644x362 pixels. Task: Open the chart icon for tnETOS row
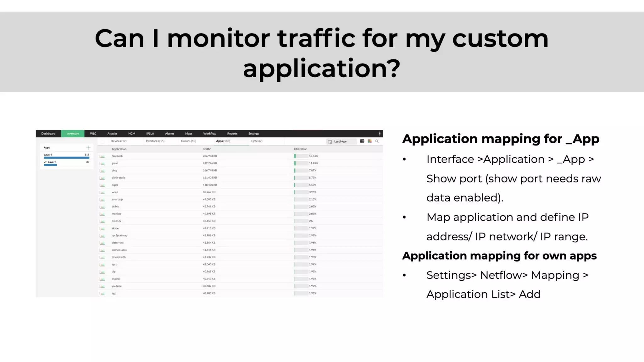pos(102,221)
